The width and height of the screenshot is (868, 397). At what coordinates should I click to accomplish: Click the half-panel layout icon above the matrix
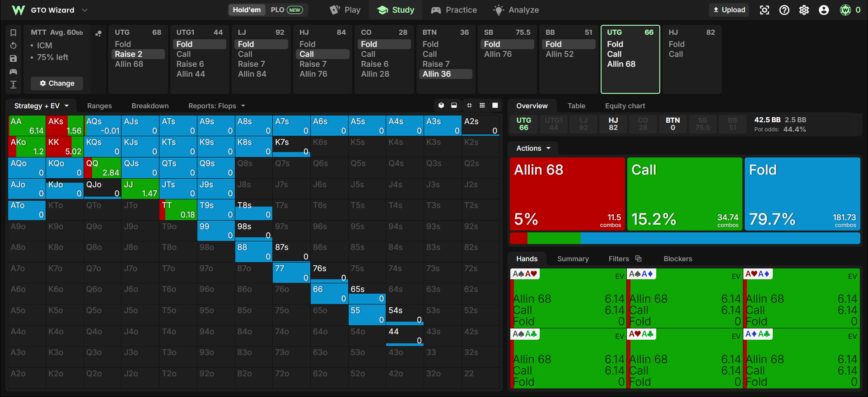coord(454,106)
